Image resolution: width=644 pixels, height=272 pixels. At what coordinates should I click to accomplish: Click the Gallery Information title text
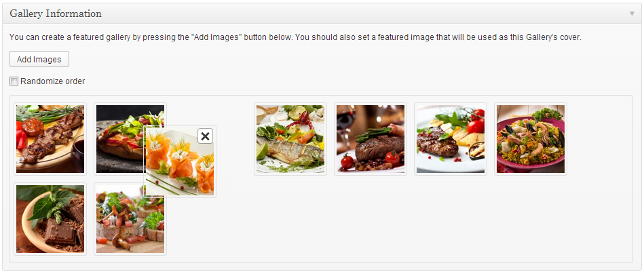tap(56, 14)
